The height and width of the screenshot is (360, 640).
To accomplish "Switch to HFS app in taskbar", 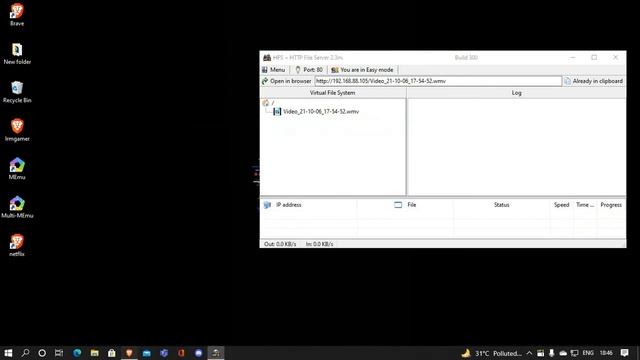I will coord(216,353).
